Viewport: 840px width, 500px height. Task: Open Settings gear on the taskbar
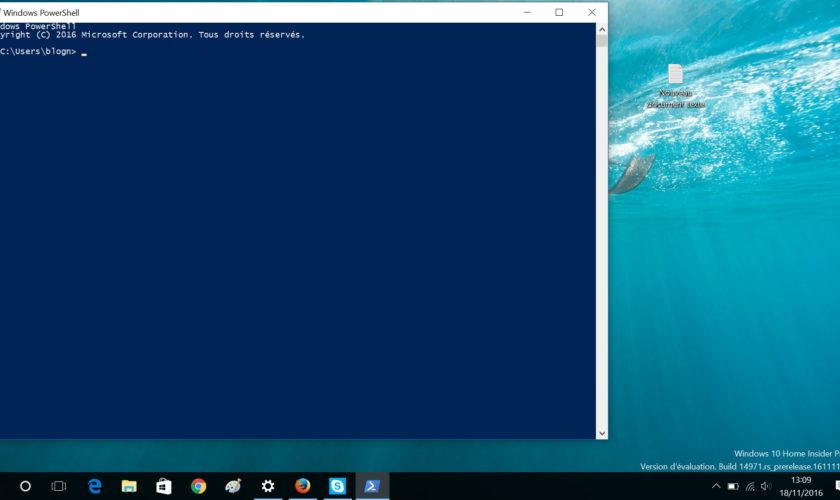pos(268,486)
